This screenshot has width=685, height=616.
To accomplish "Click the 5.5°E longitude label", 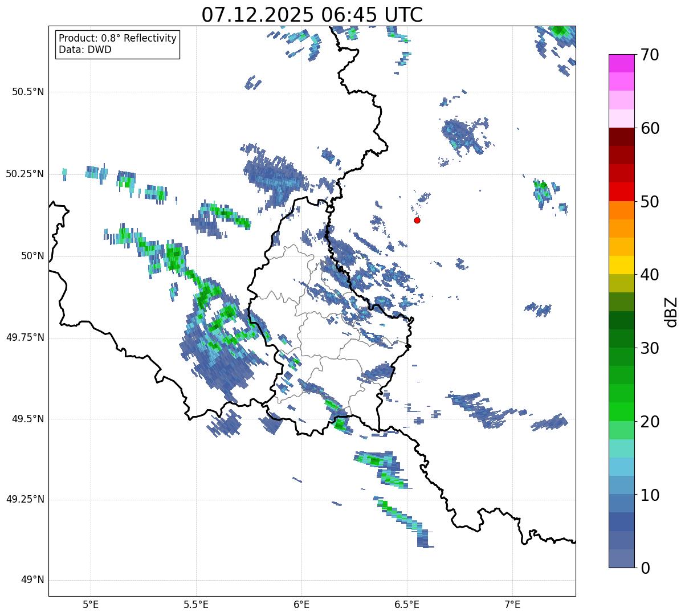I will click(196, 605).
